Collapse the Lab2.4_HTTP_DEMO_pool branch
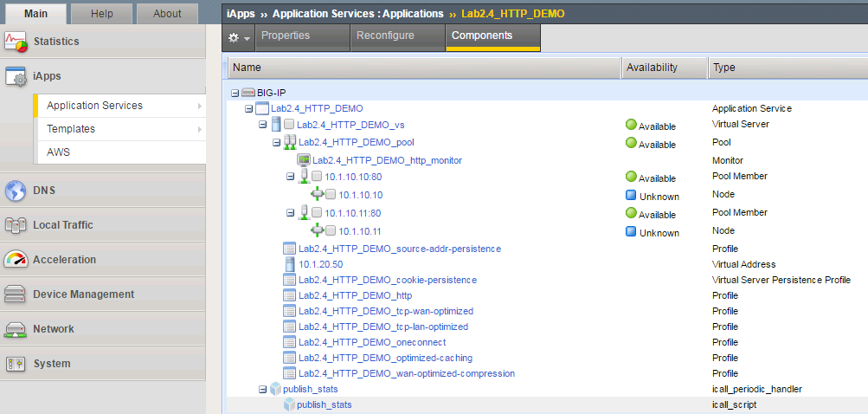This screenshot has height=414, width=868. click(276, 143)
